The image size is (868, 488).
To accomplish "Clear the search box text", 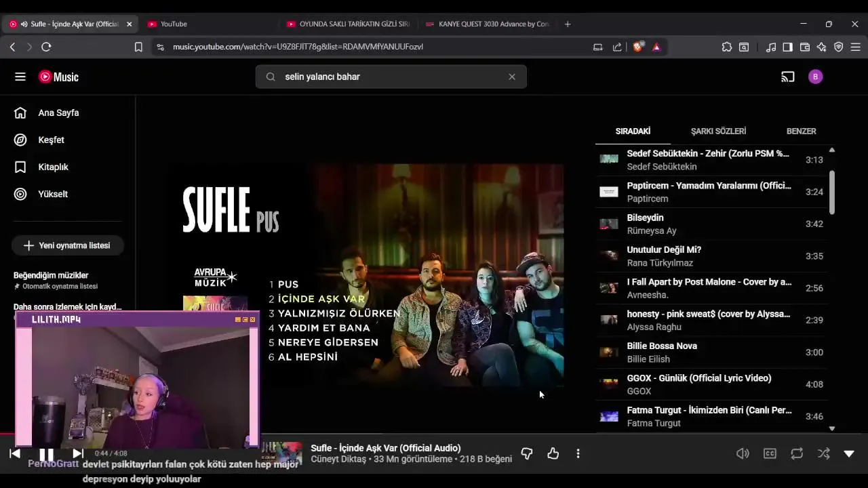I will coord(512,77).
